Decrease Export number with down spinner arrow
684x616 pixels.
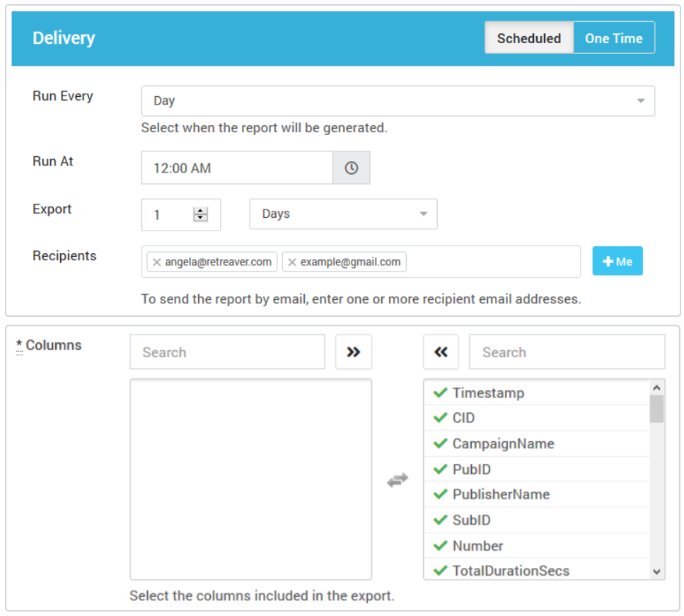(x=200, y=218)
